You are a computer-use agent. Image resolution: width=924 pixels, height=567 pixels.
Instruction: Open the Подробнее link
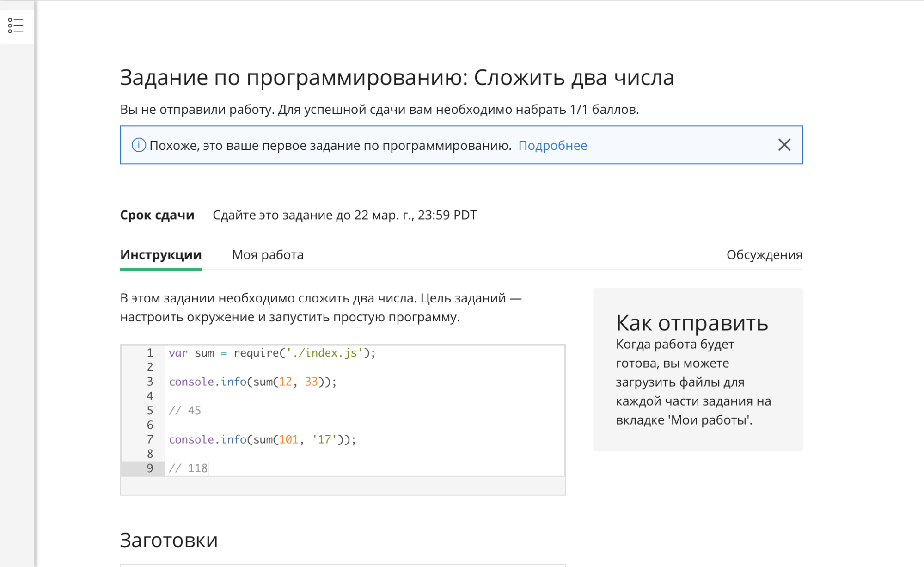[x=552, y=145]
